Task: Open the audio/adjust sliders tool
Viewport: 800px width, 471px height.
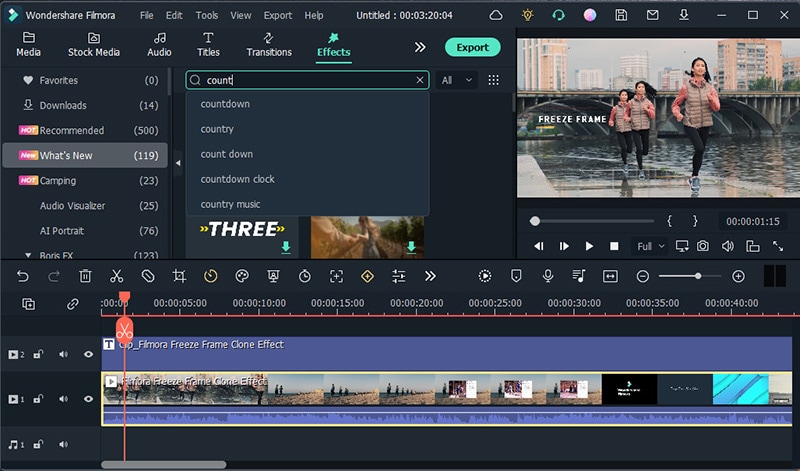Action: [x=398, y=276]
